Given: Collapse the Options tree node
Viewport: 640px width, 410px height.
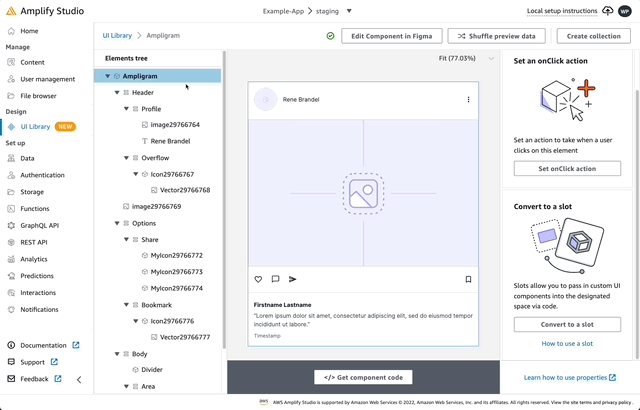Looking at the screenshot, I should point(117,223).
